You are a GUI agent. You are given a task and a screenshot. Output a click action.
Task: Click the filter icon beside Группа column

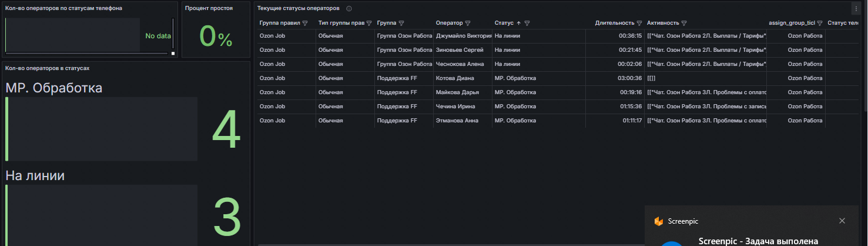point(401,24)
